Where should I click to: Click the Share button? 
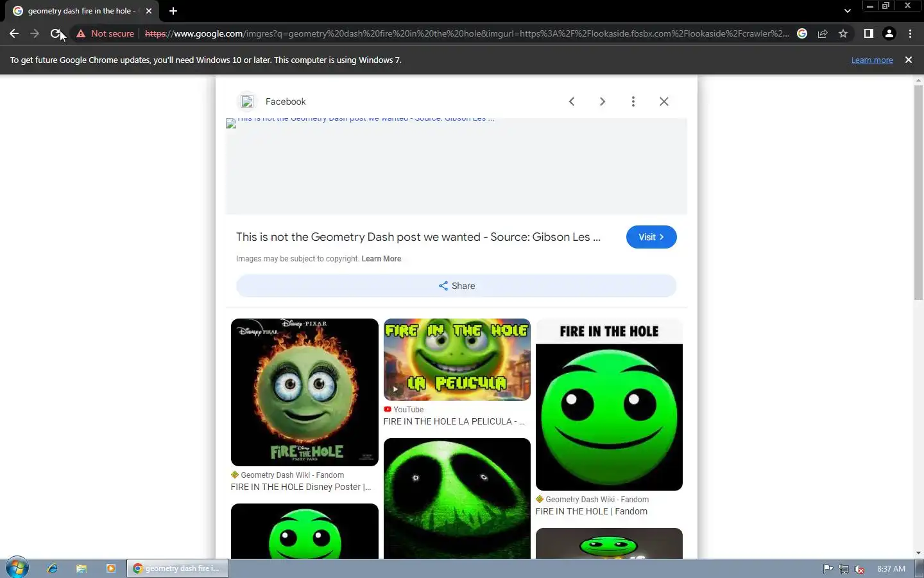coord(456,286)
